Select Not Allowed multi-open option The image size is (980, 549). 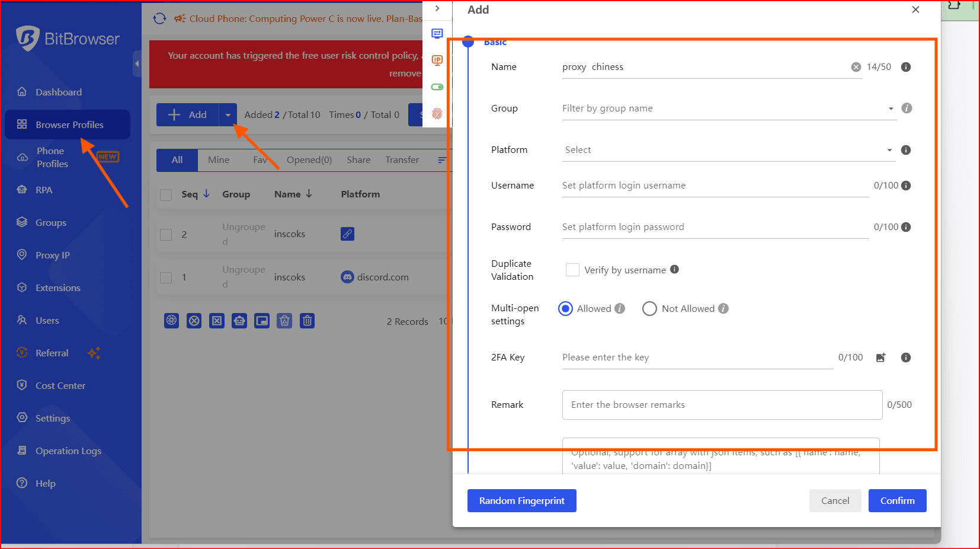(649, 309)
